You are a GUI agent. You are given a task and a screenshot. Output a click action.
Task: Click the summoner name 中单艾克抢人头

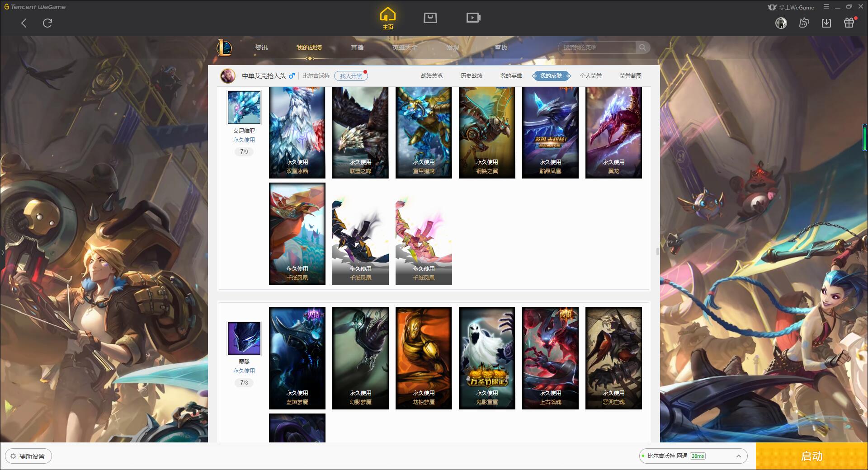[x=264, y=76]
